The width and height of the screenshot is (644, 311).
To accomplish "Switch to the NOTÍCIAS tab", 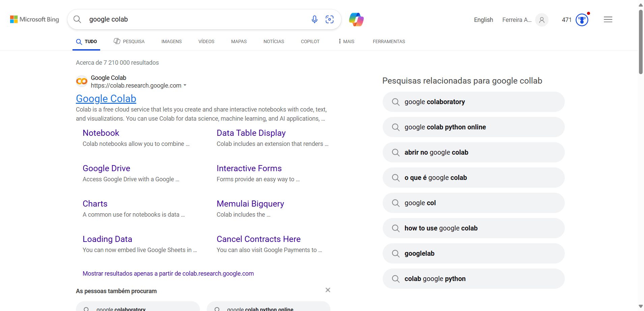I will click(274, 41).
